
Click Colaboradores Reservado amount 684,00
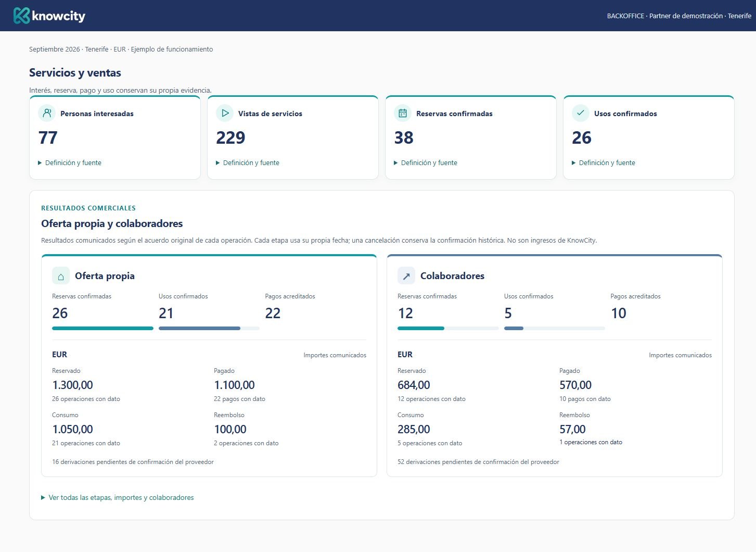point(414,385)
